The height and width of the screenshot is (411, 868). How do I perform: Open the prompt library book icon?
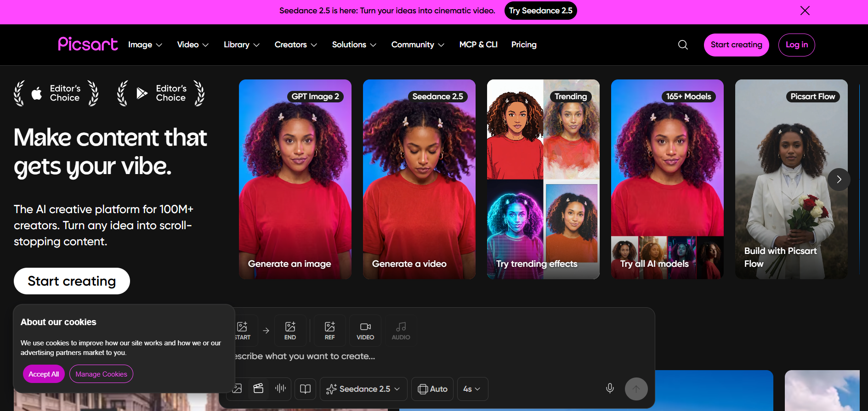(x=305, y=389)
